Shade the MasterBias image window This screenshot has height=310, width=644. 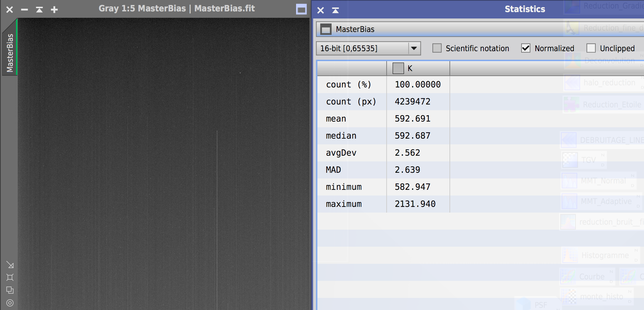tap(39, 10)
